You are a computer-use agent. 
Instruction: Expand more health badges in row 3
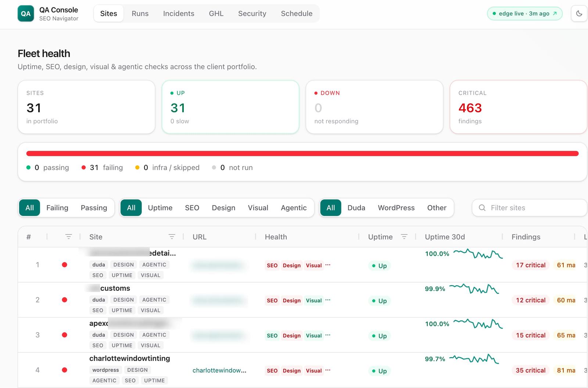(328, 335)
